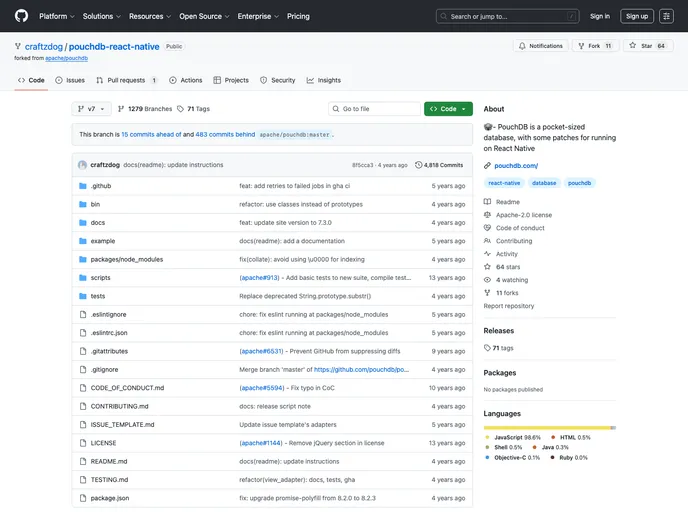Open the CONTRIBUTING.md file

tap(119, 406)
